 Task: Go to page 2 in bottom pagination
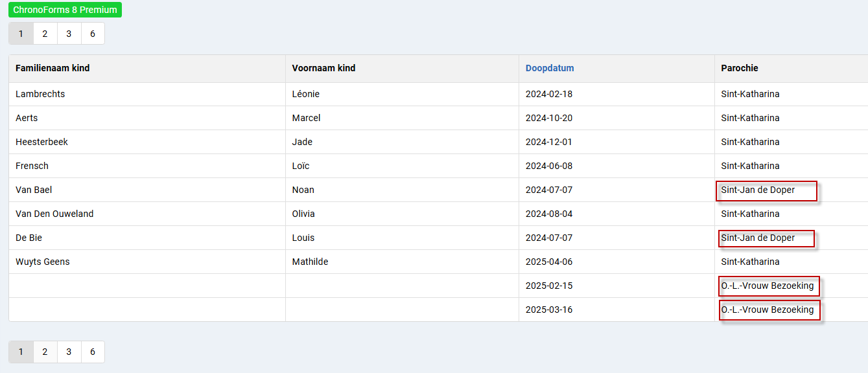pyautogui.click(x=45, y=352)
